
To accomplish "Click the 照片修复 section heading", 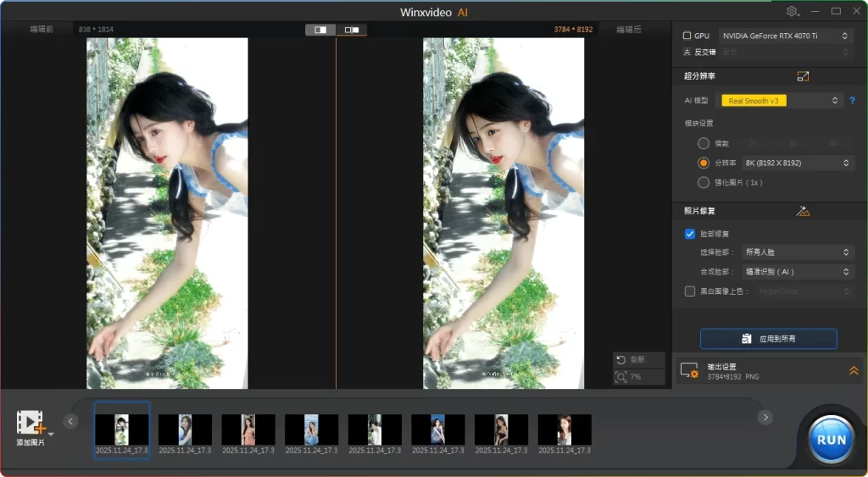I will click(x=699, y=211).
